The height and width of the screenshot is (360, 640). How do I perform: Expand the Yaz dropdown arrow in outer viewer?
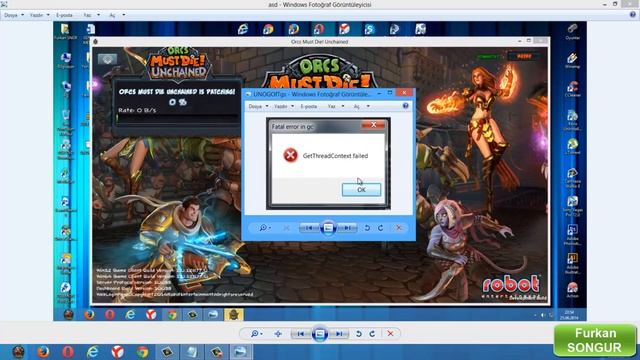coord(98,15)
